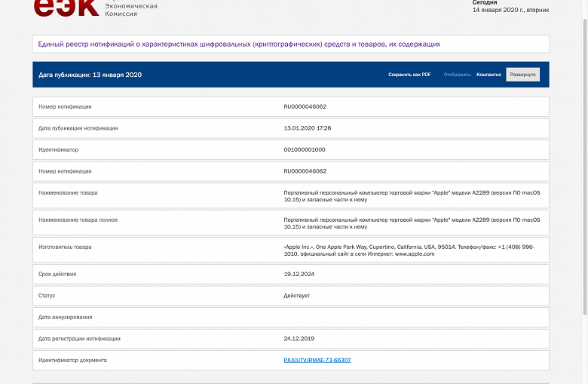Click today's date '14 января 2020 г., вторник'
Image resolution: width=588 pixels, height=384 pixels.
tap(510, 10)
